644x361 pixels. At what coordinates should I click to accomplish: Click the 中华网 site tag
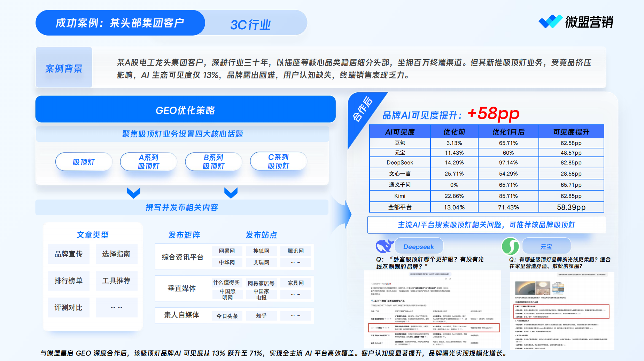click(x=227, y=262)
